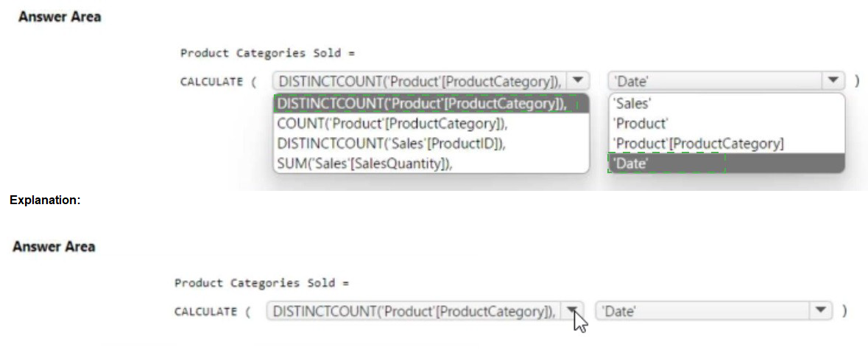Pick 'Product'[ProductCategory] in the second list

click(699, 144)
